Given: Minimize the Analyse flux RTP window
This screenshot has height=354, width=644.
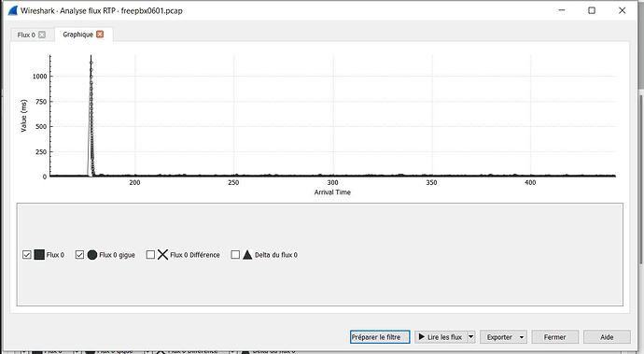Looking at the screenshot, I should [562, 10].
